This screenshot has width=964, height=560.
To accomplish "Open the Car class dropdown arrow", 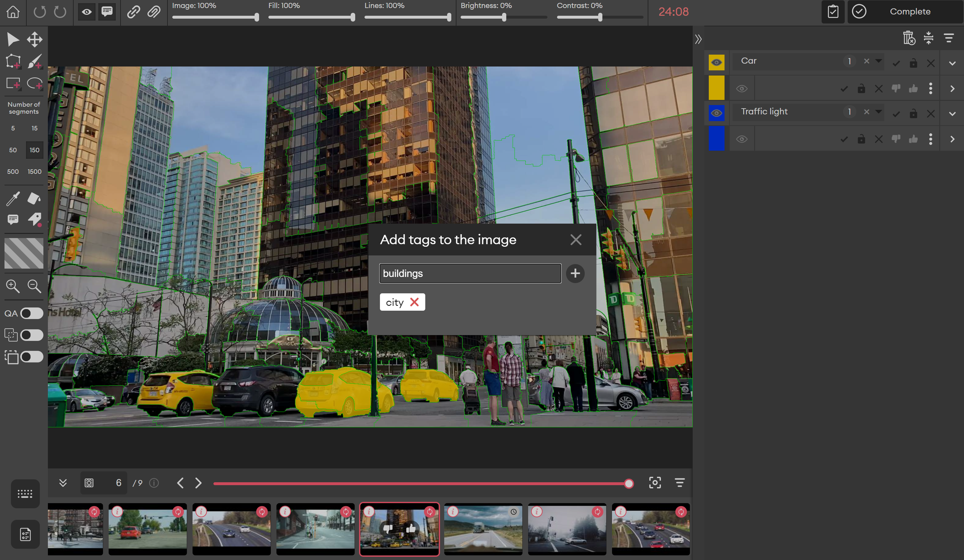I will click(x=879, y=61).
